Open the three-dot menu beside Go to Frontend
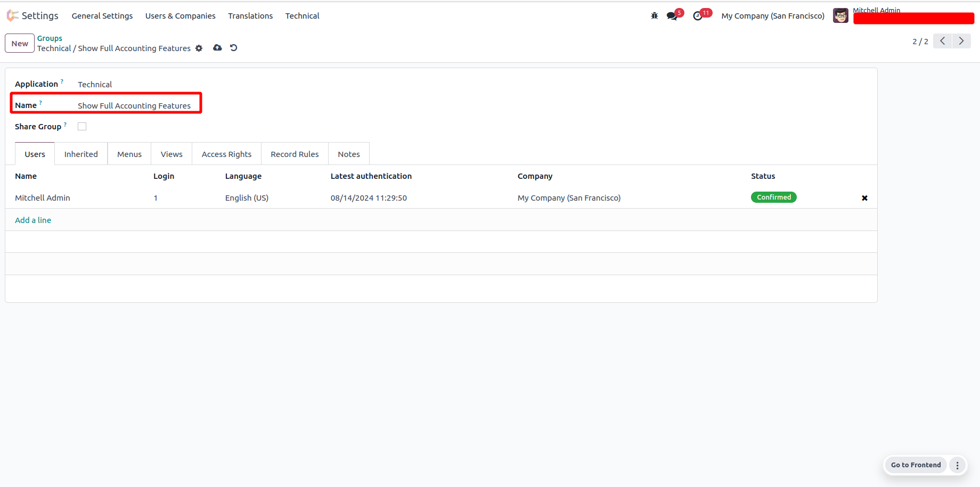Screen dimensions: 980x487 click(x=957, y=465)
